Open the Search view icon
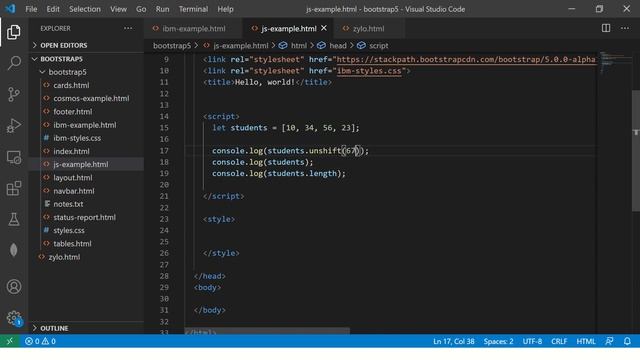This screenshot has width=640, height=360. pyautogui.click(x=14, y=63)
